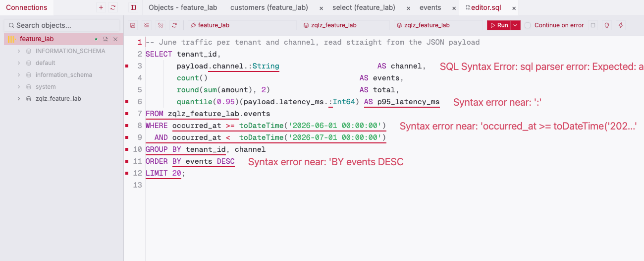The height and width of the screenshot is (261, 644).
Task: Toggle the sidebar panel icon beside Objects tab
Action: point(133,7)
